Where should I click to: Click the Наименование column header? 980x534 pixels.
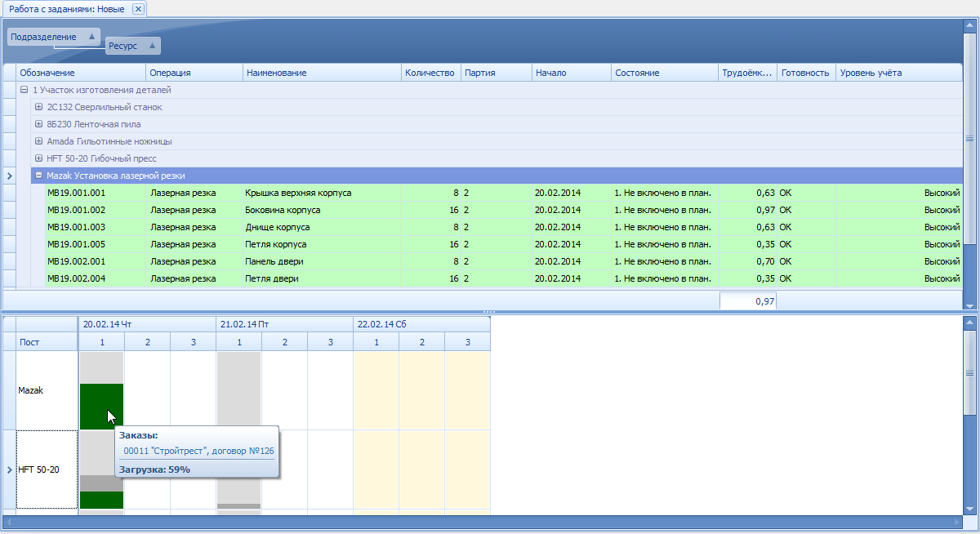(322, 73)
